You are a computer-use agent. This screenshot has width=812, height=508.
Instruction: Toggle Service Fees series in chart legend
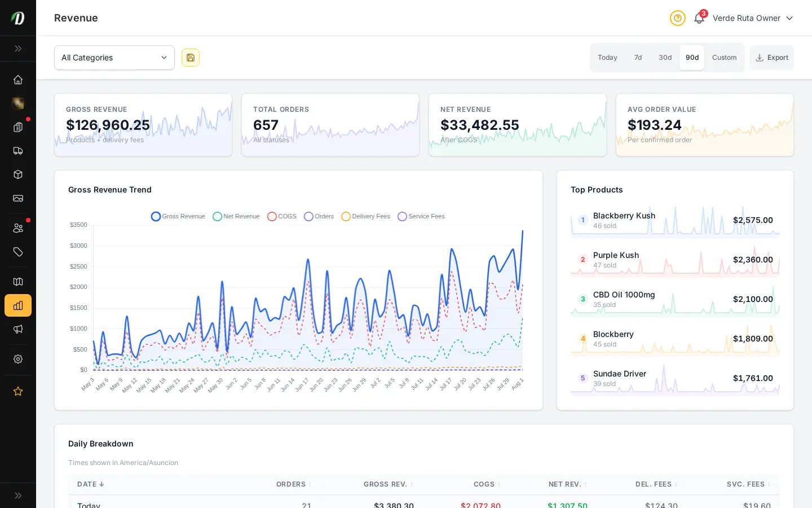coord(421,216)
